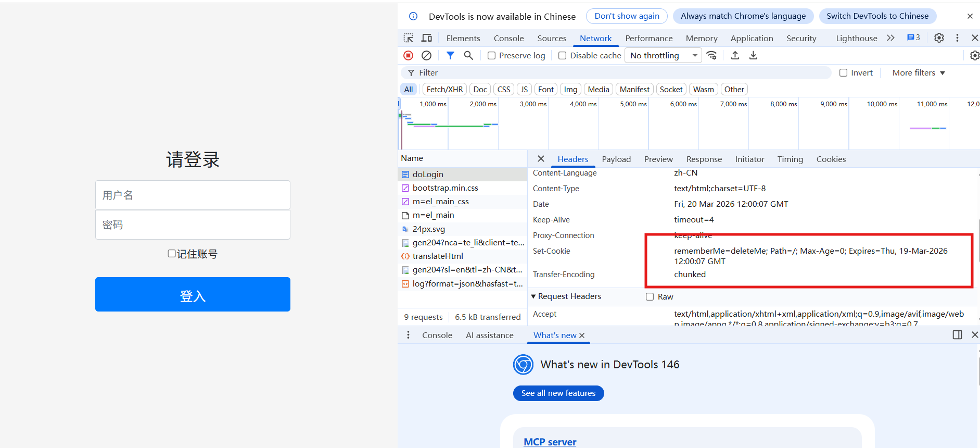The height and width of the screenshot is (448, 980).
Task: Toggle drawer split view icon
Action: pos(957,335)
